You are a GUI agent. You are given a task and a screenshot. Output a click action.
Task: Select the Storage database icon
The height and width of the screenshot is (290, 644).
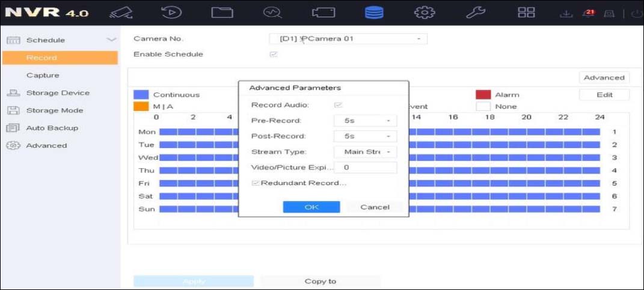(x=374, y=13)
